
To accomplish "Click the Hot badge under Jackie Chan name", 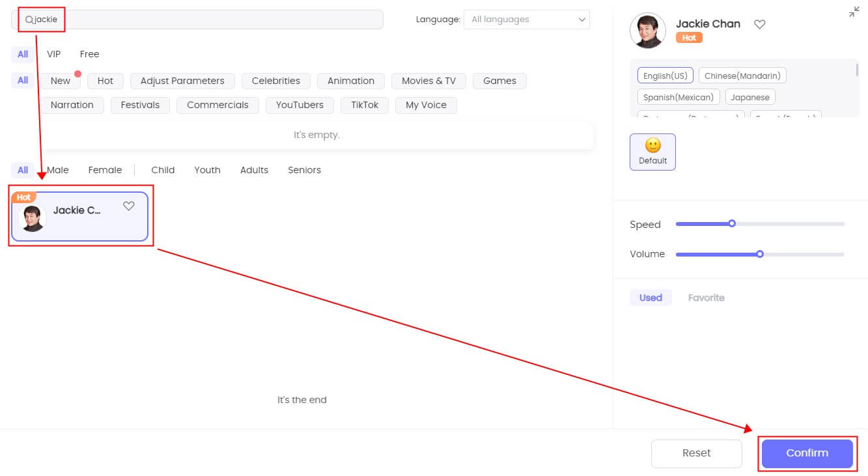I will pos(690,38).
